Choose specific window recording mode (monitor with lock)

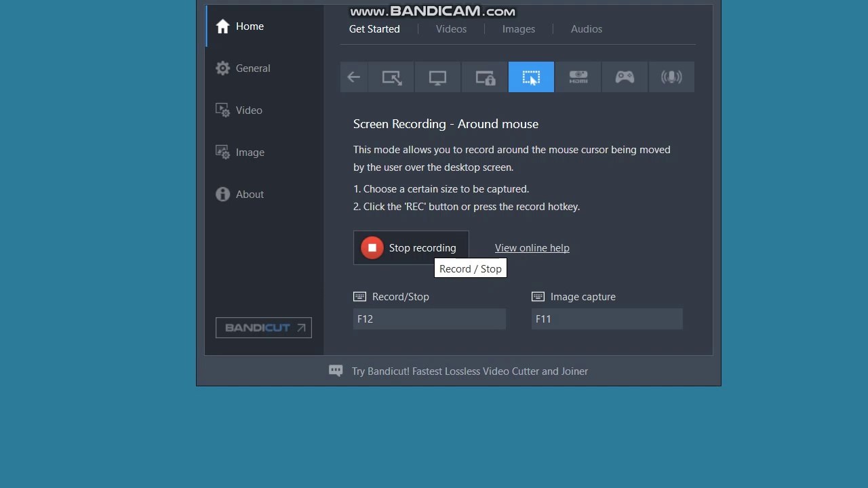[x=485, y=77]
